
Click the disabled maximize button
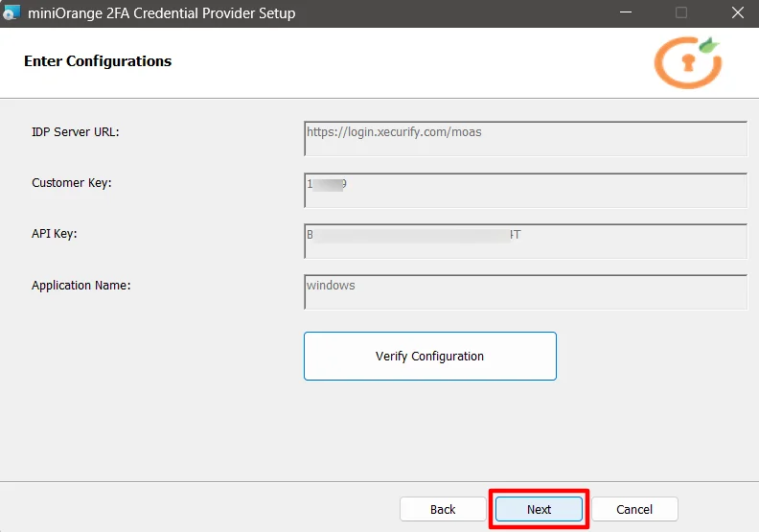pos(681,12)
